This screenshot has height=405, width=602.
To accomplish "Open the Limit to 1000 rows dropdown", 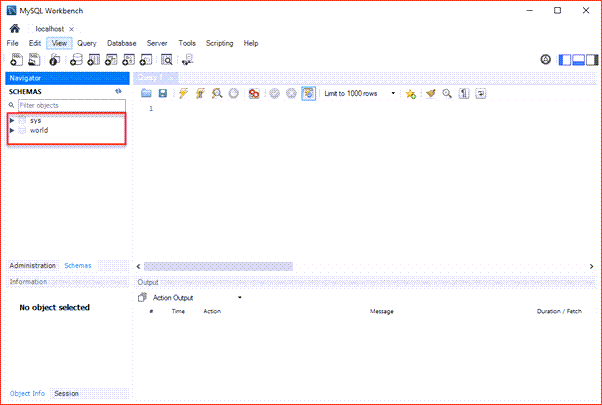I will coord(393,93).
